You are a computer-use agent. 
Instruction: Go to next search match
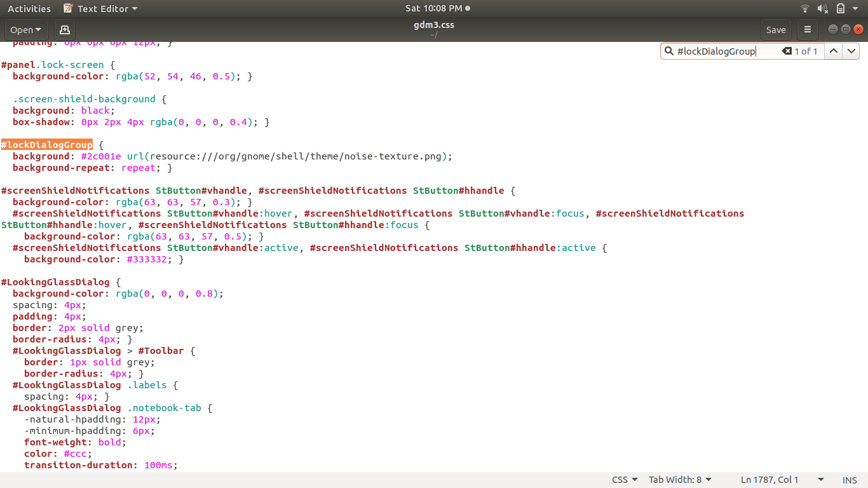pos(851,51)
